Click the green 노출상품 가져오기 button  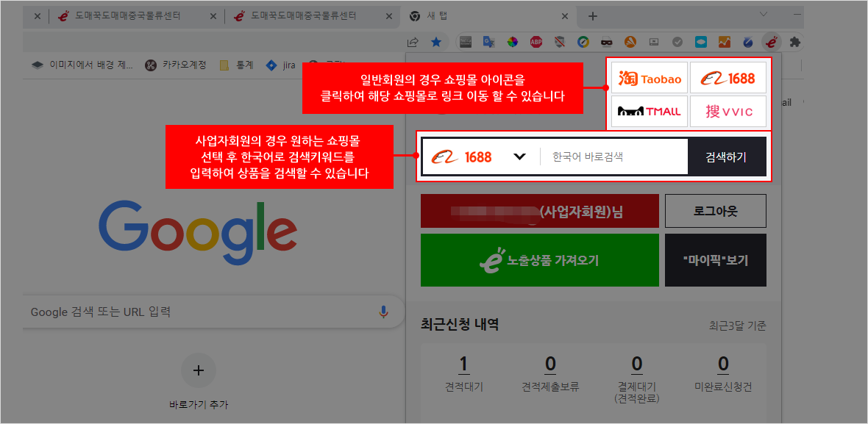539,260
